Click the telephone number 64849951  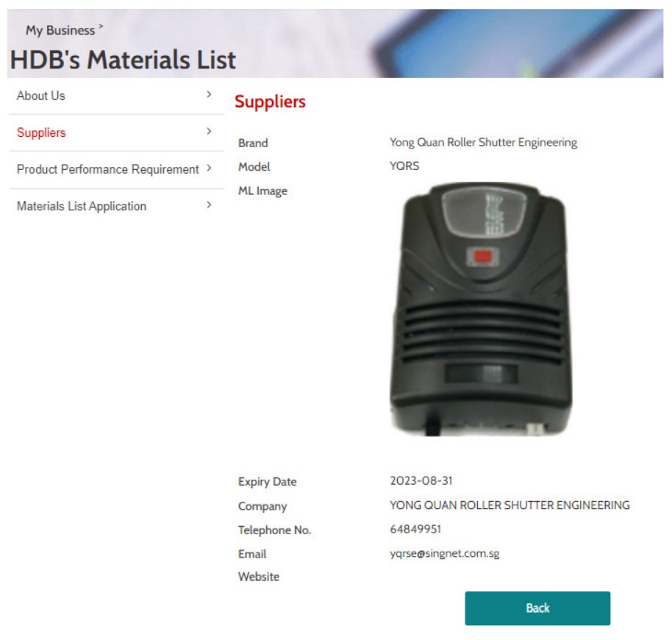pyautogui.click(x=415, y=530)
